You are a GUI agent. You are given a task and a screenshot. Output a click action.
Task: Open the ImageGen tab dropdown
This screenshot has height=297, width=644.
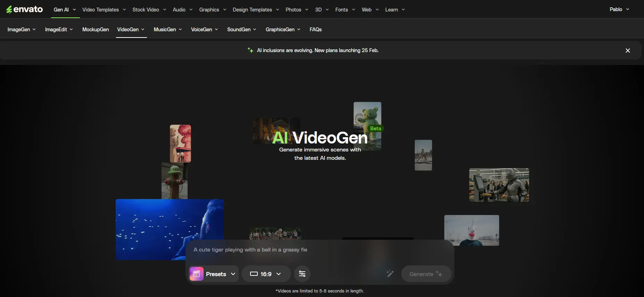pos(22,30)
